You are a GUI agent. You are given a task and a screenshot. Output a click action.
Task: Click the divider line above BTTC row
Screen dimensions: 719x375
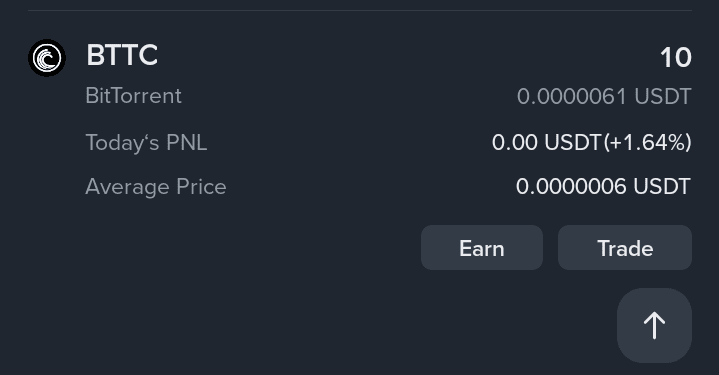coord(360,10)
